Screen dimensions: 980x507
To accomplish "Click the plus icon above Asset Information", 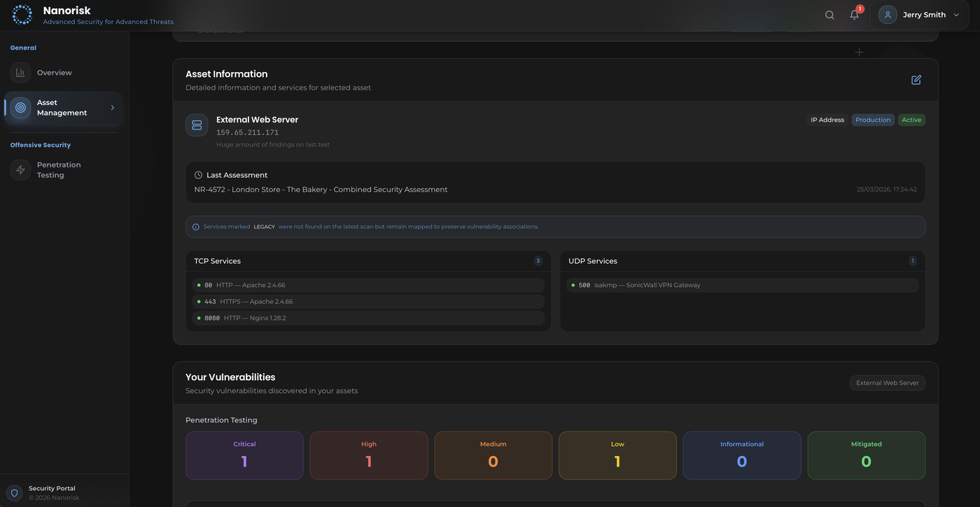I will tap(859, 52).
